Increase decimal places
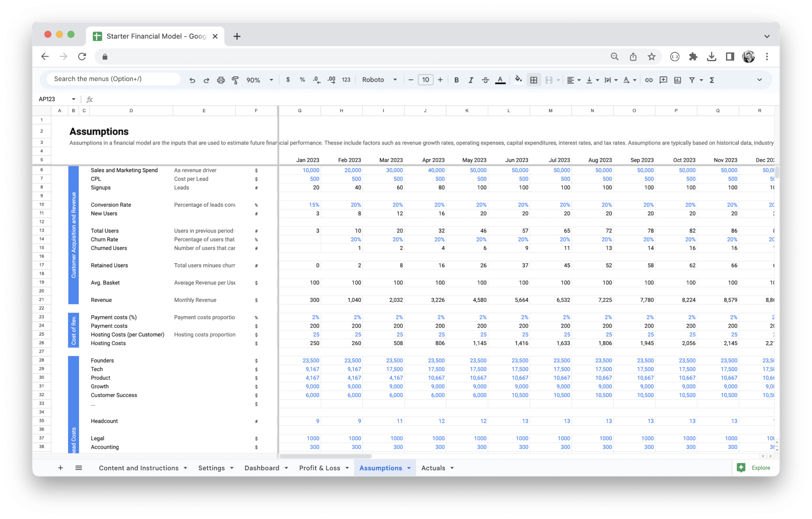 pos(331,80)
